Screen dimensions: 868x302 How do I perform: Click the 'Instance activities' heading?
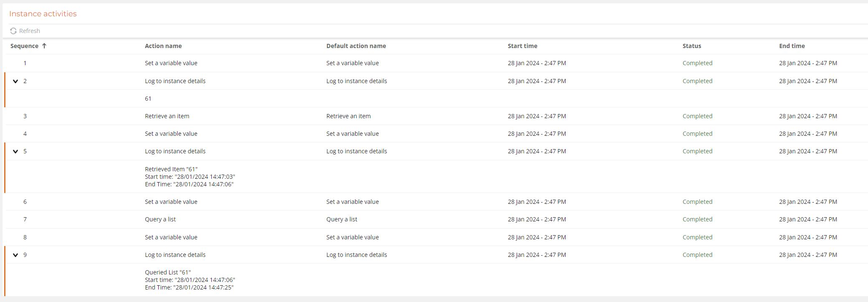click(43, 14)
